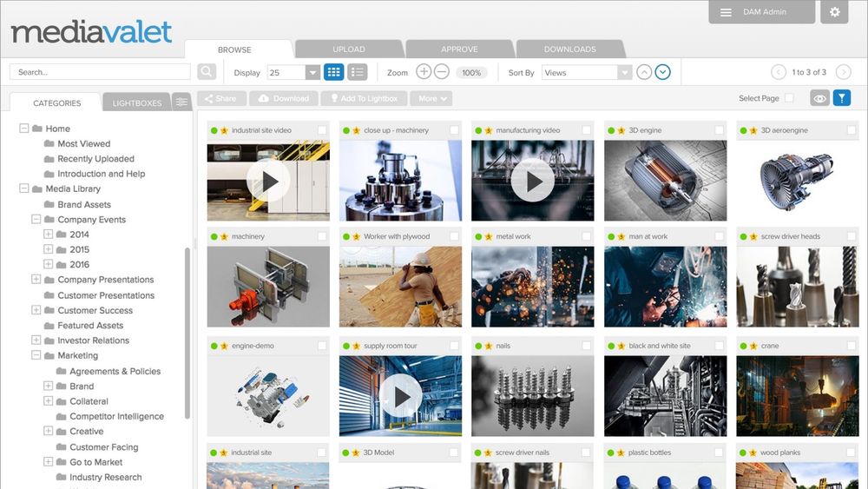Sort ascending with the up arrow
868x489 pixels.
[x=643, y=72]
